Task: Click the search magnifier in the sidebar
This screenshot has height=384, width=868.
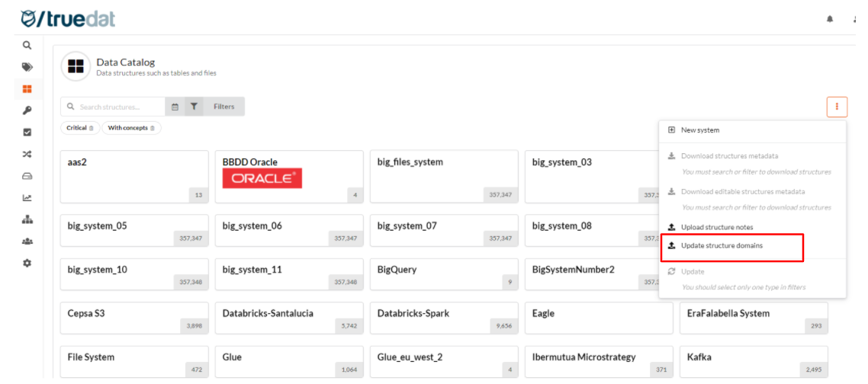Action: click(x=27, y=45)
